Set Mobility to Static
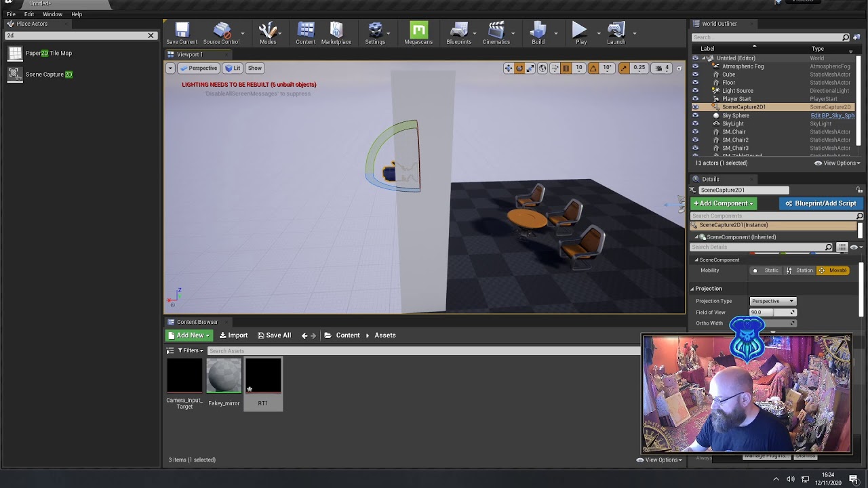868x488 pixels. [x=766, y=270]
